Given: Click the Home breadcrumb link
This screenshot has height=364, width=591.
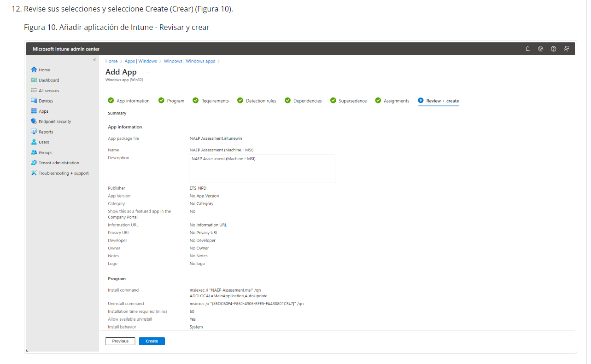Looking at the screenshot, I should point(111,61).
